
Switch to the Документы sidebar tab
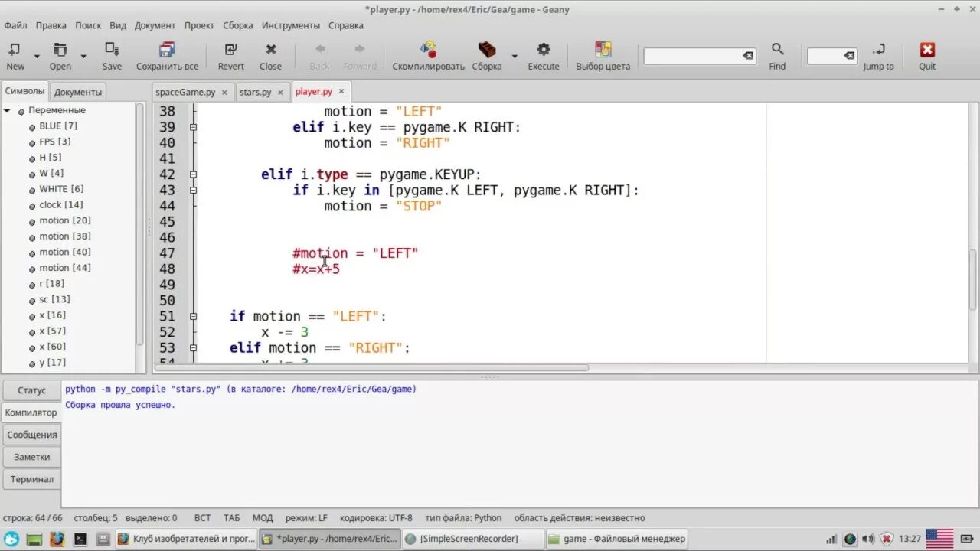78,92
